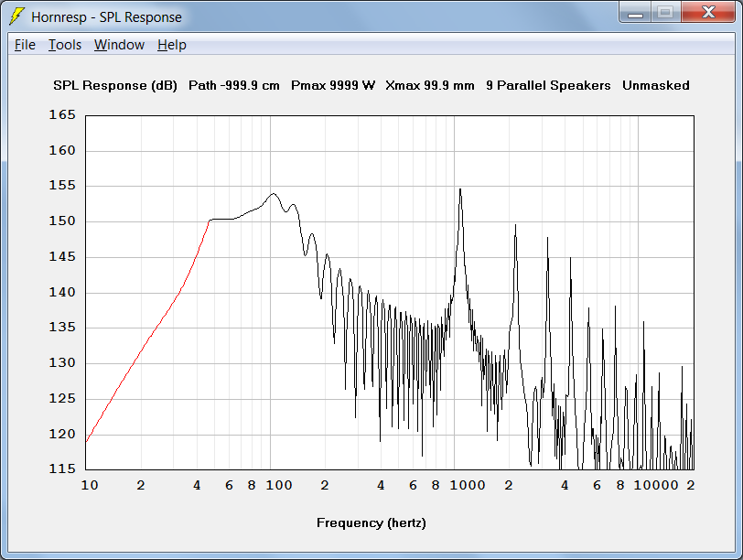This screenshot has width=743, height=560.
Task: Click the 115 dB axis value
Action: [62, 468]
